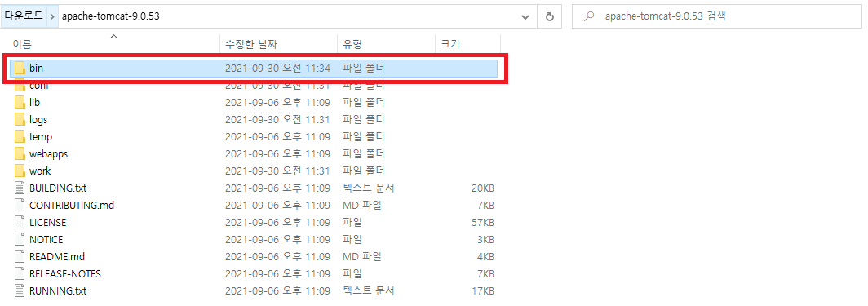
Task: Select the folder name lib
Action: [34, 102]
